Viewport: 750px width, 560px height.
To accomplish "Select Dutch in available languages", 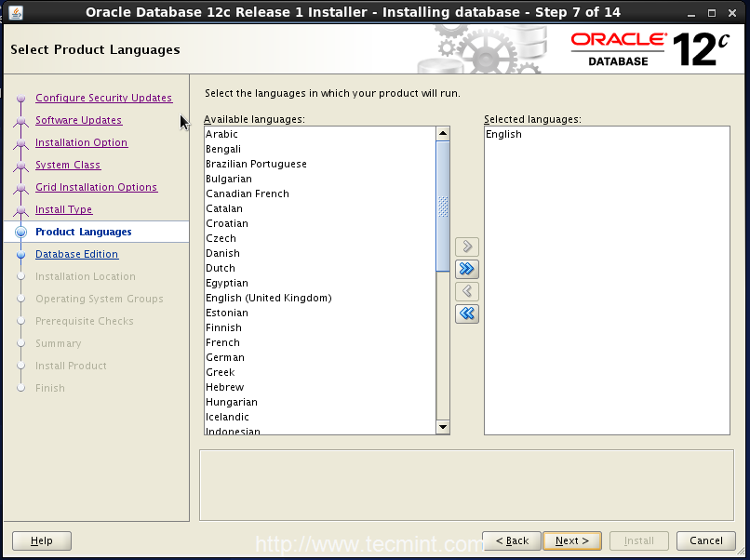I will click(320, 268).
